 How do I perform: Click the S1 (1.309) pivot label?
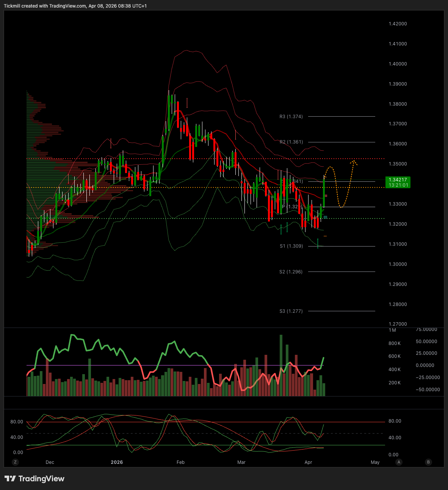tap(291, 246)
